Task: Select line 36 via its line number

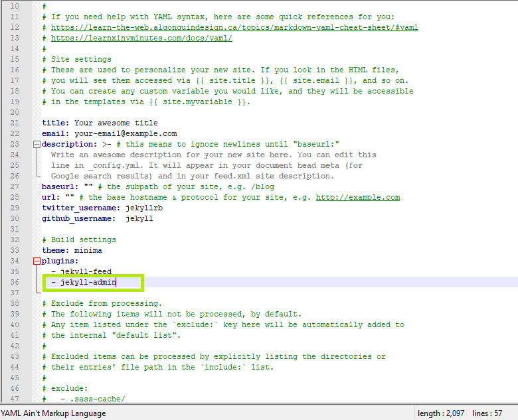Action: [17, 283]
